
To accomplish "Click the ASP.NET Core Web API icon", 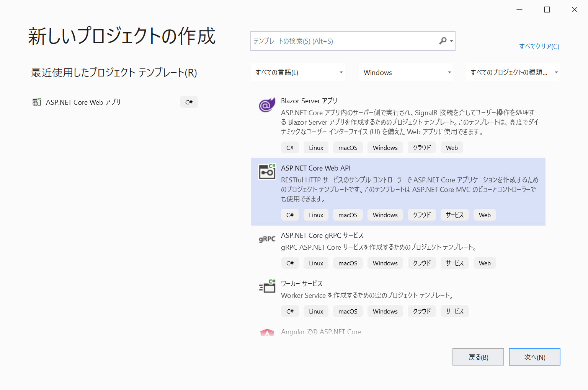I will tap(267, 172).
